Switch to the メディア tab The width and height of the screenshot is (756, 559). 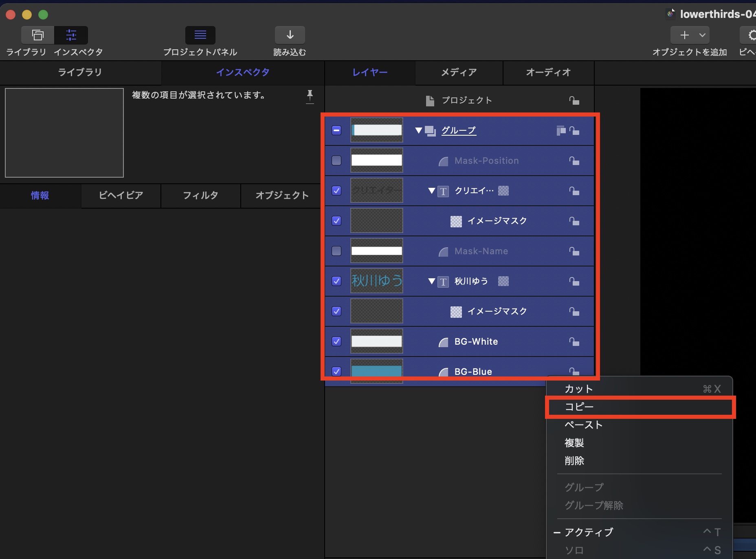(459, 73)
